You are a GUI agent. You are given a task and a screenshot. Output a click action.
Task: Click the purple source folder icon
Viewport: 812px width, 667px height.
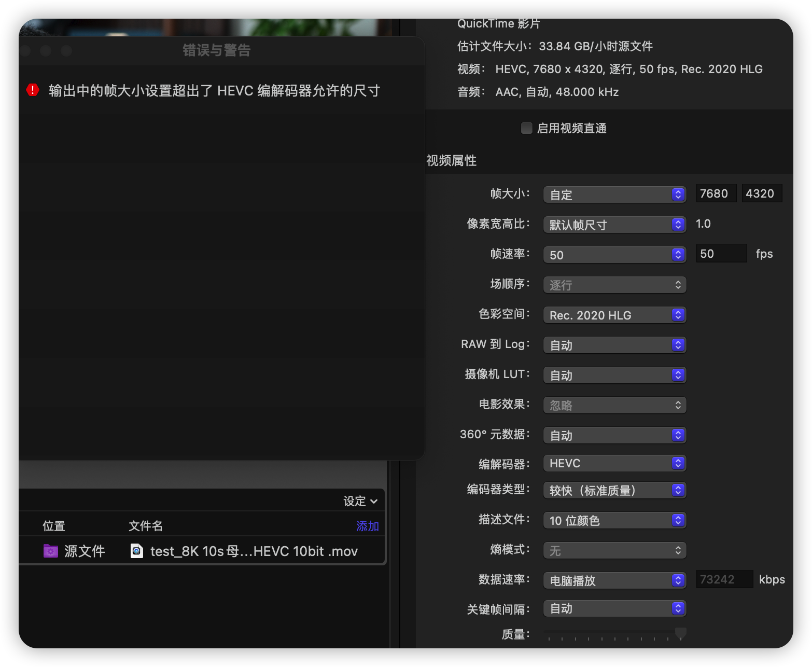[50, 551]
